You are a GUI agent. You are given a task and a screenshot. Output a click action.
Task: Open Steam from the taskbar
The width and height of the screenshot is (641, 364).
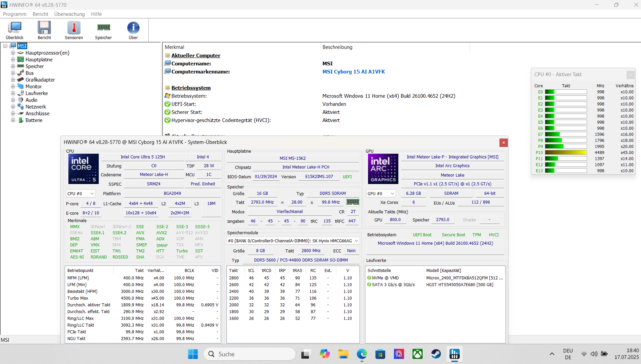pos(436,354)
